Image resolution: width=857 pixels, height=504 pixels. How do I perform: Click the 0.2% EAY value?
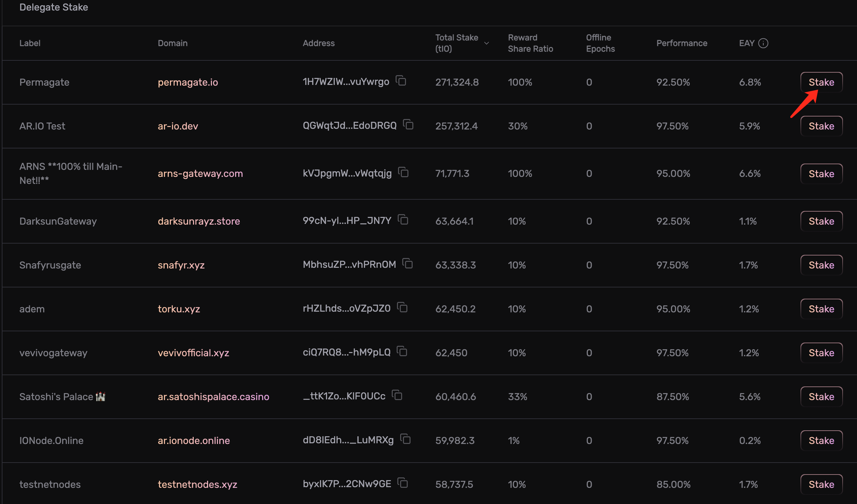750,440
